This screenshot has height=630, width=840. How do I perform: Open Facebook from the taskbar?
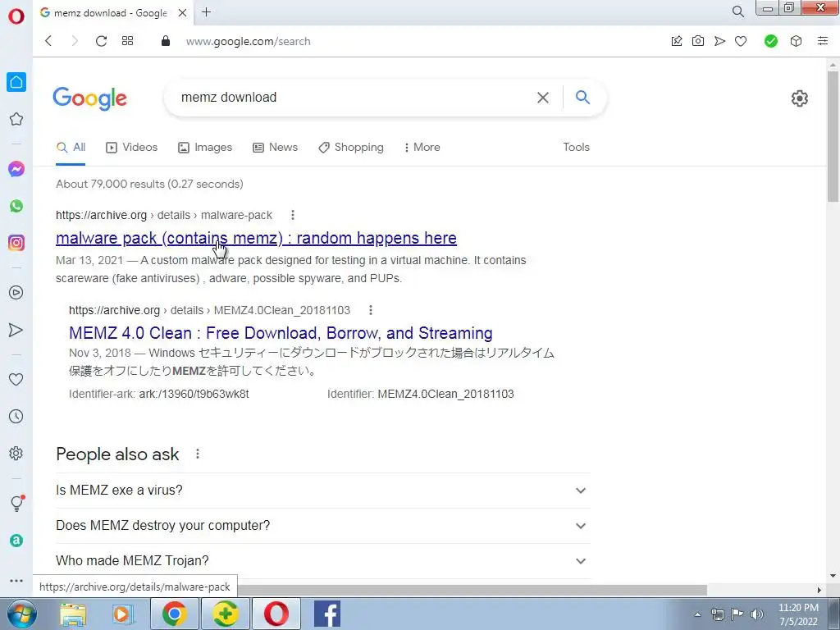click(326, 614)
